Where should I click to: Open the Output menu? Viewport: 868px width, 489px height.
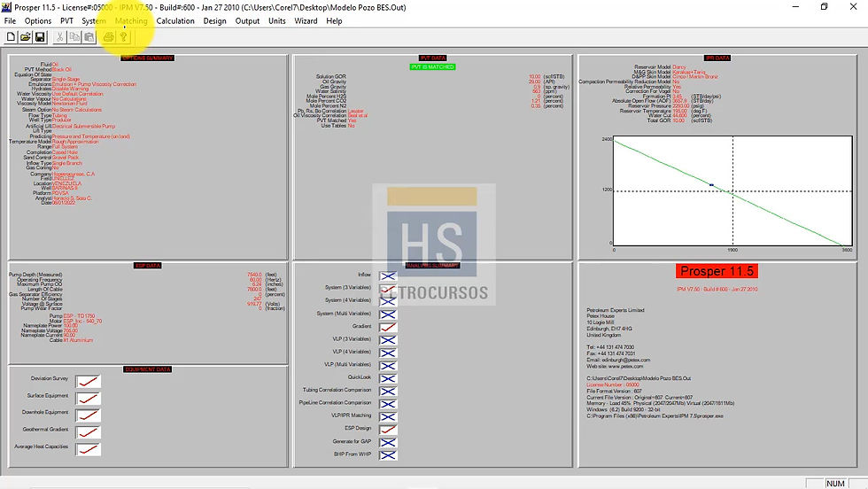coord(247,21)
